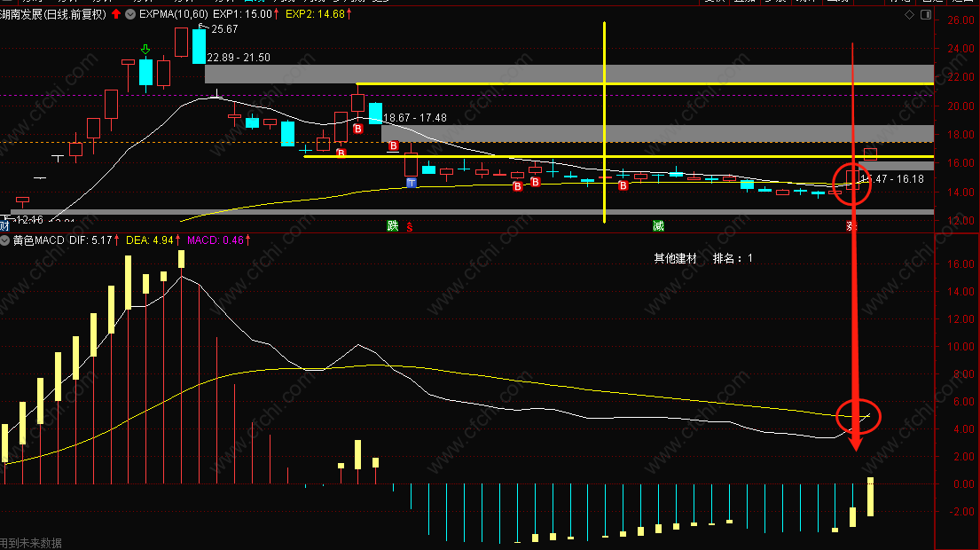The width and height of the screenshot is (980, 550).
Task: Click the 26.00 price axis label
Action: click(960, 20)
